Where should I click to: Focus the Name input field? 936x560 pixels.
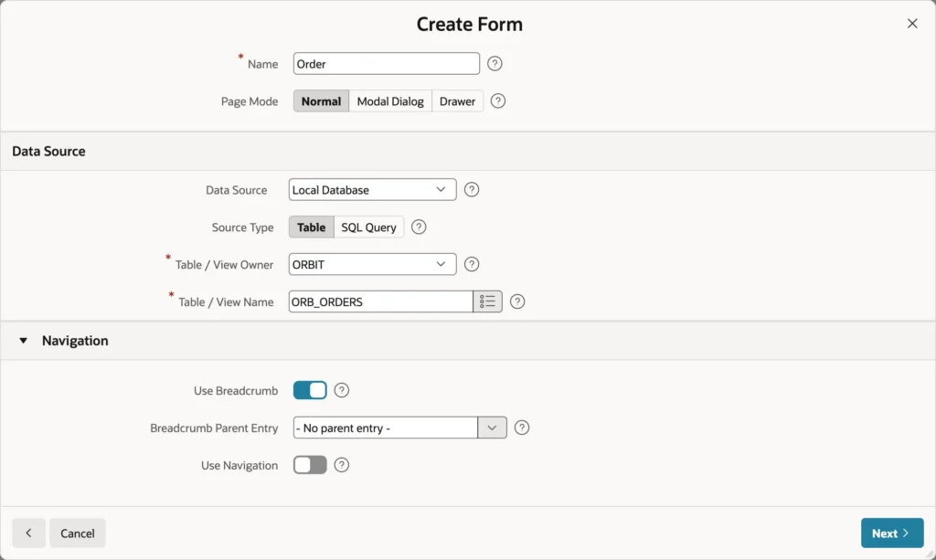click(x=387, y=64)
